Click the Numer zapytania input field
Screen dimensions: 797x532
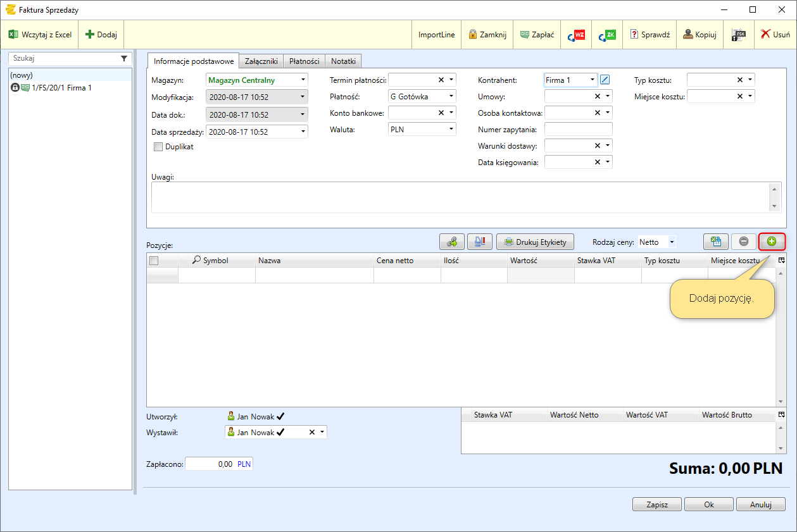pos(578,129)
